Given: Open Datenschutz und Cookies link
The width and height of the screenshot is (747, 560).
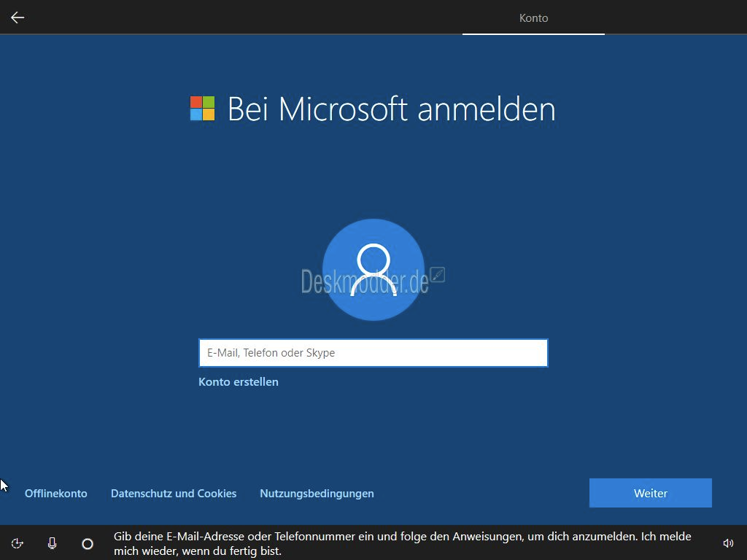Looking at the screenshot, I should 174,494.
